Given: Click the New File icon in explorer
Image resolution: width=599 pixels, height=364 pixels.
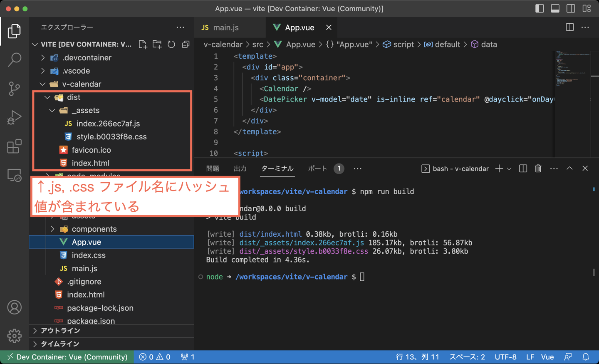Looking at the screenshot, I should 143,44.
